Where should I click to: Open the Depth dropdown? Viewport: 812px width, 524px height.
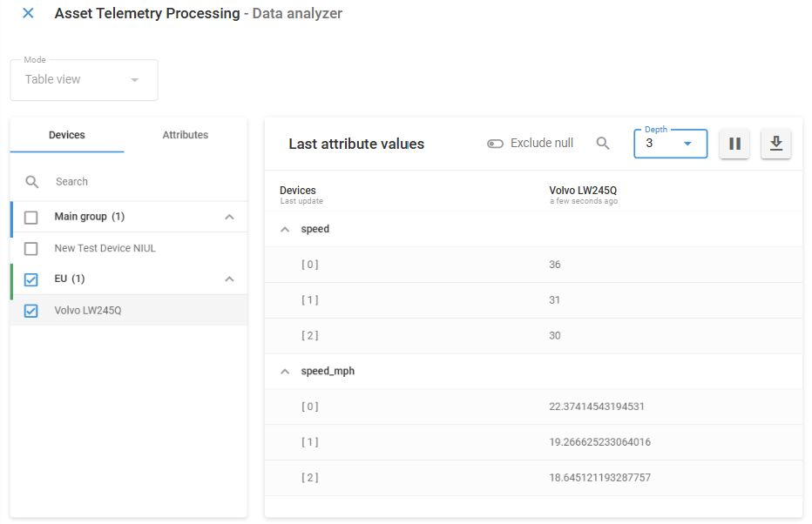688,144
